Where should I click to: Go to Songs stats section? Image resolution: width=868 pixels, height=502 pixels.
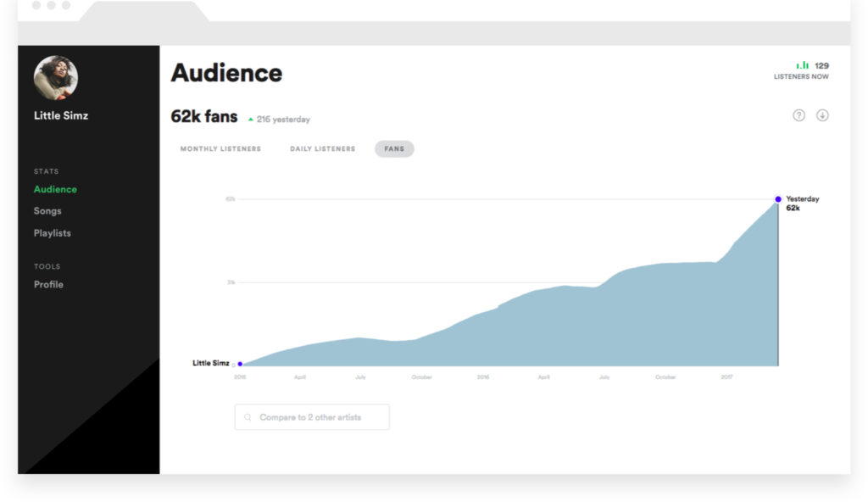pyautogui.click(x=47, y=211)
